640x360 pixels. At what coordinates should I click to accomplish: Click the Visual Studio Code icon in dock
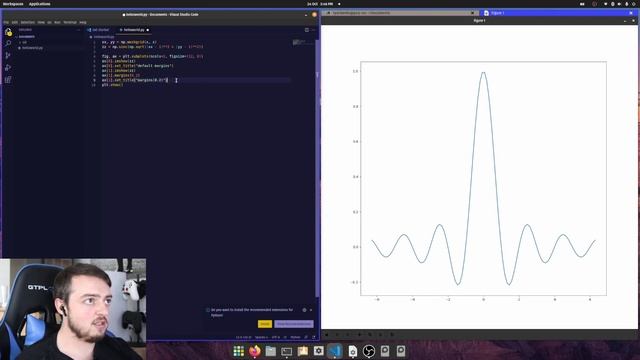[335, 351]
